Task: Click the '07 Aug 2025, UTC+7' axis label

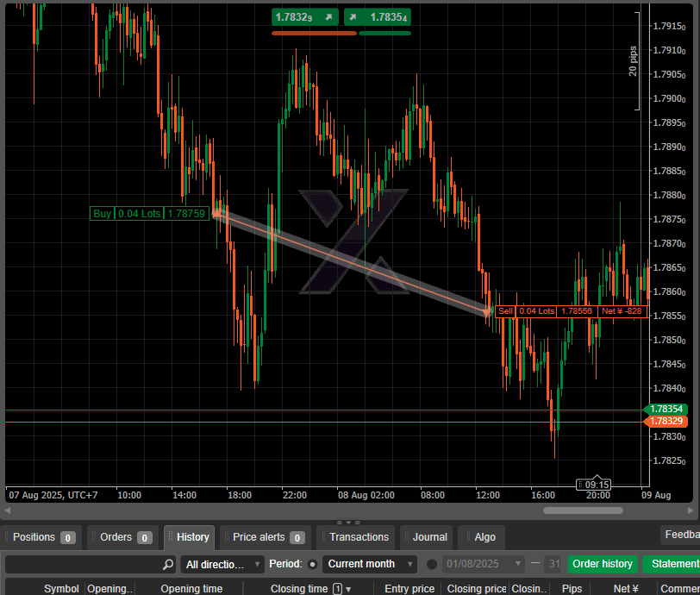Action: (53, 495)
